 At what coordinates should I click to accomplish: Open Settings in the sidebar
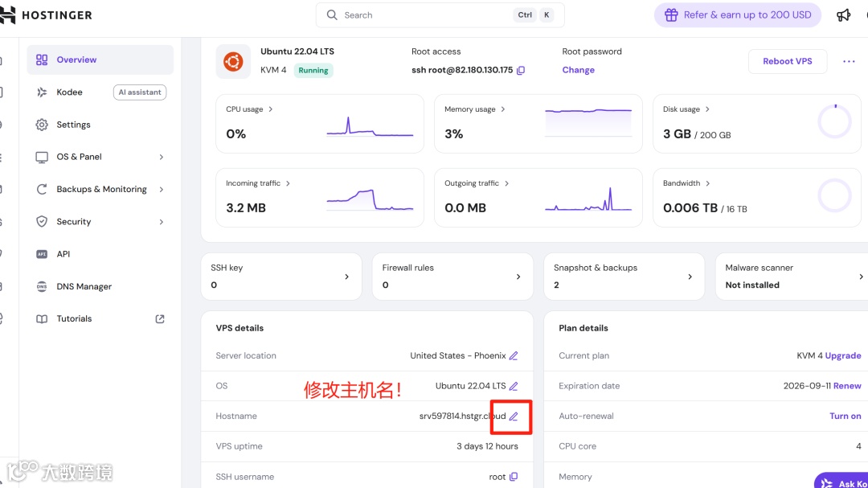tap(100, 125)
